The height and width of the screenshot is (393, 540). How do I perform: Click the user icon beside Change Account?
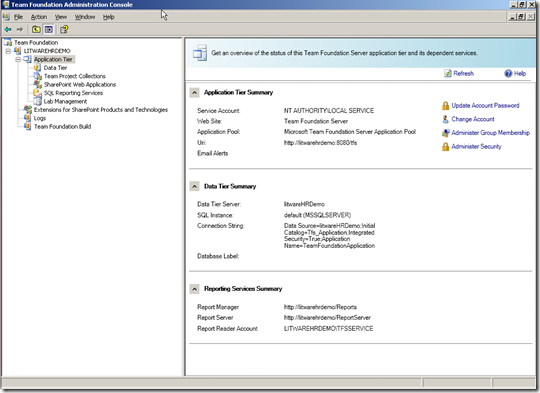445,119
